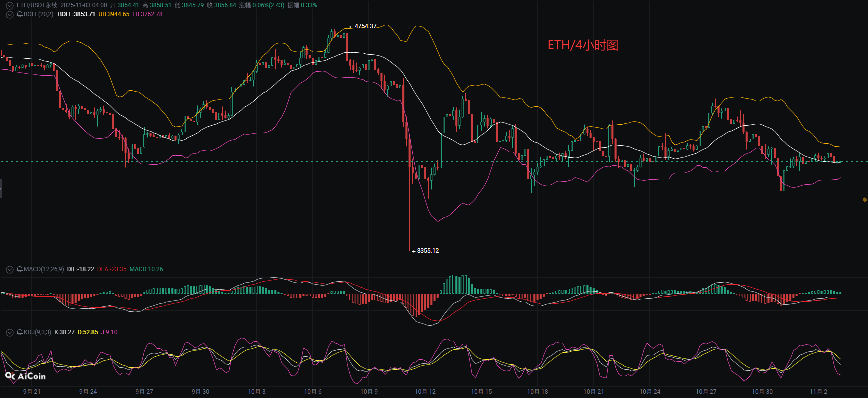Click the 11月 2 date on time axis
Image resolution: width=868 pixels, height=398 pixels.
pyautogui.click(x=818, y=392)
